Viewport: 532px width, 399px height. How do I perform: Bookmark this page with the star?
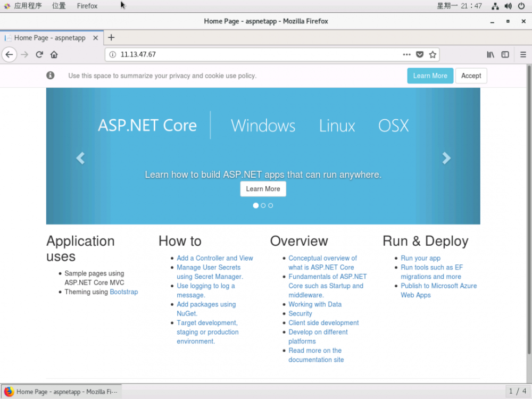pos(433,55)
